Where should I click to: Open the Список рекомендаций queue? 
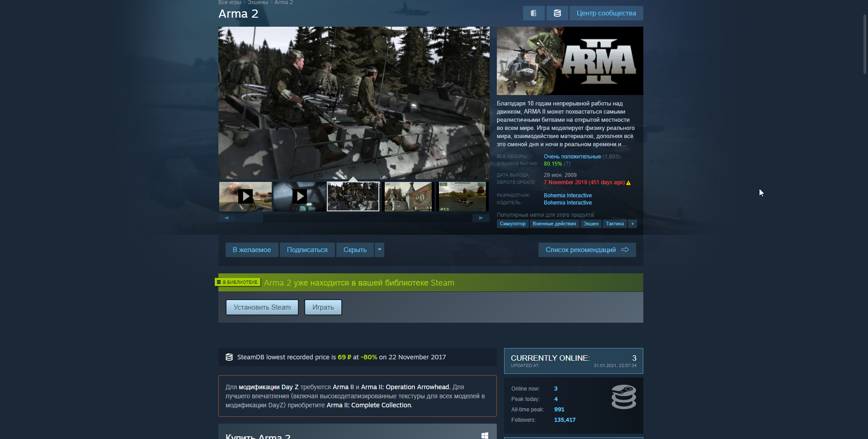coord(587,250)
